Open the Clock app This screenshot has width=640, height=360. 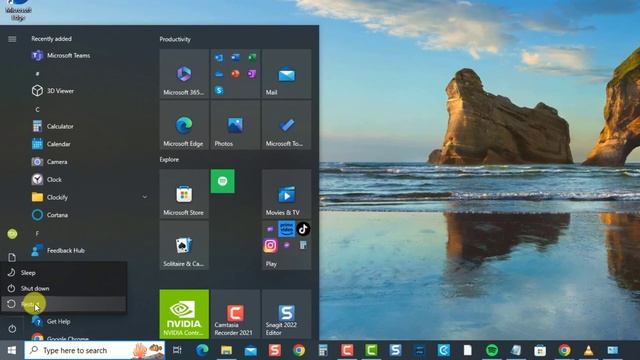point(47,180)
